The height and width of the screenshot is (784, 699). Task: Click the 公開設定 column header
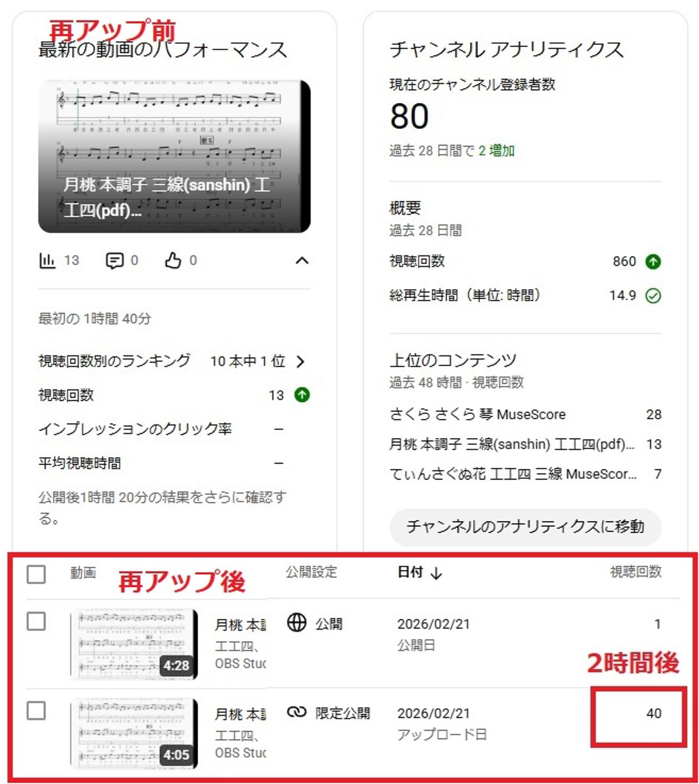(312, 572)
